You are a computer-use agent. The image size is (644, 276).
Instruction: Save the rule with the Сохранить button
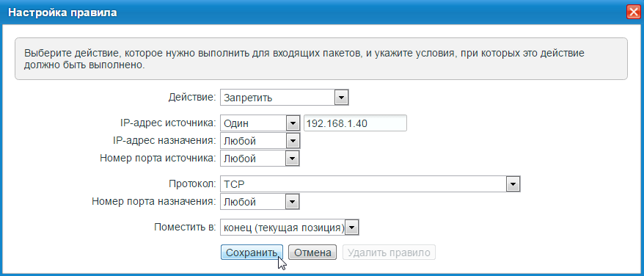252,253
